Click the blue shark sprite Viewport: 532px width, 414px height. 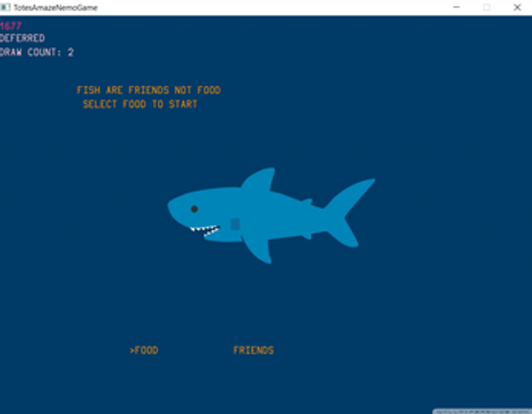click(x=271, y=216)
